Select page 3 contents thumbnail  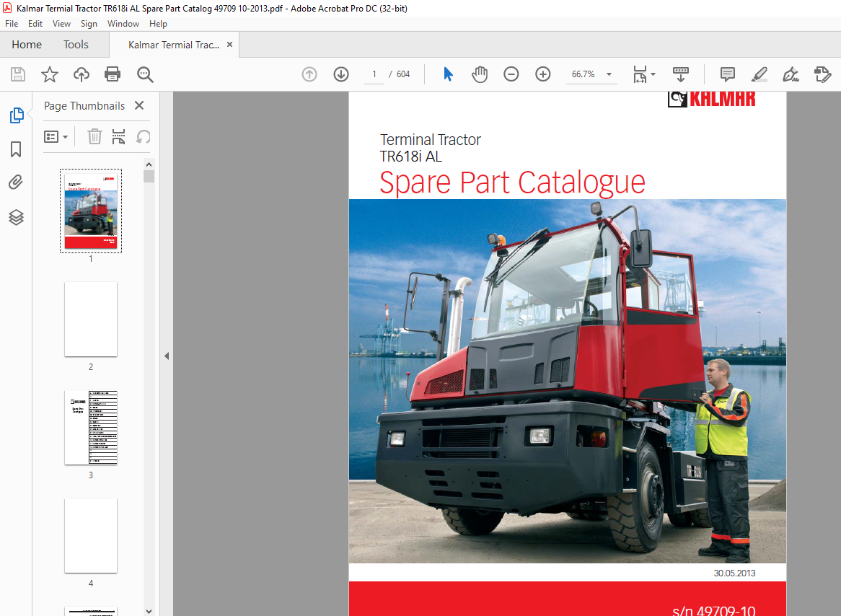tap(91, 428)
